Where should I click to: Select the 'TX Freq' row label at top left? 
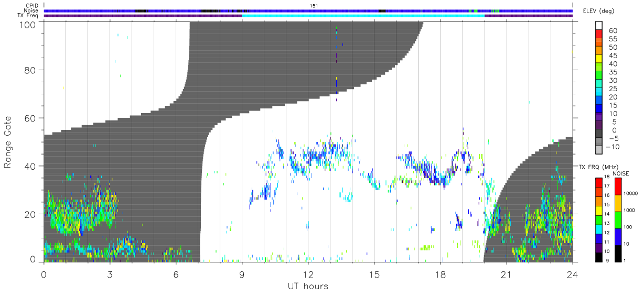point(27,15)
